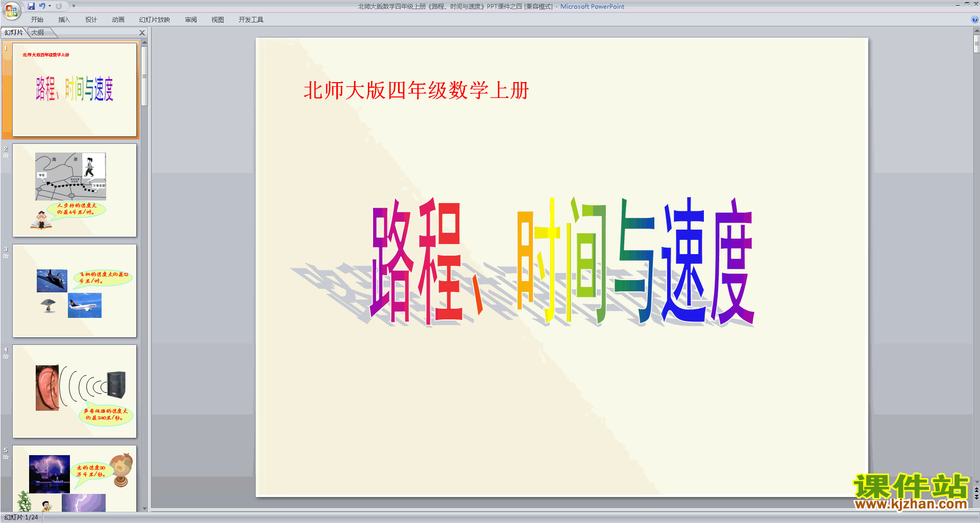
Task: Click animation star icon beside slide 3
Action: [6, 256]
